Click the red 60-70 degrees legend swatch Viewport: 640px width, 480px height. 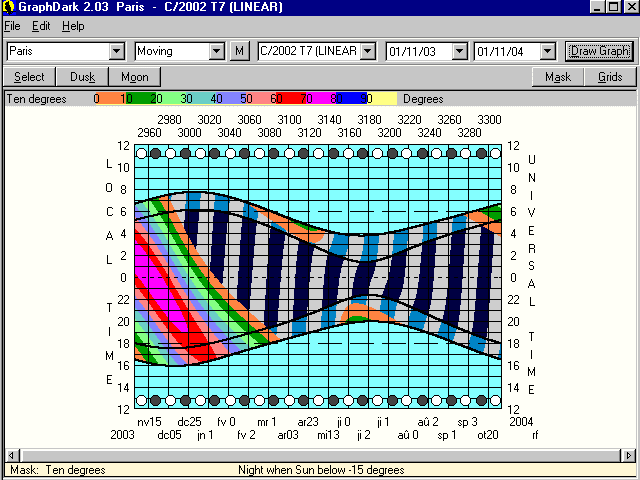291,99
